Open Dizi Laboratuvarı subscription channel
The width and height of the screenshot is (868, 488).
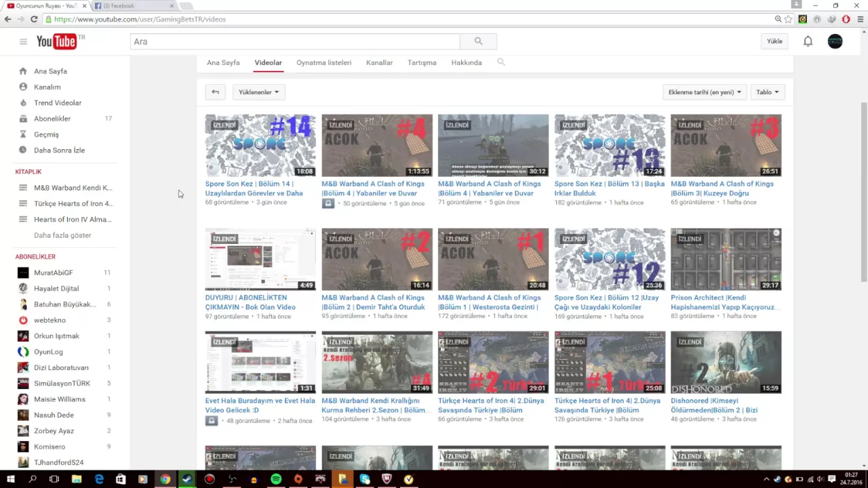61,367
